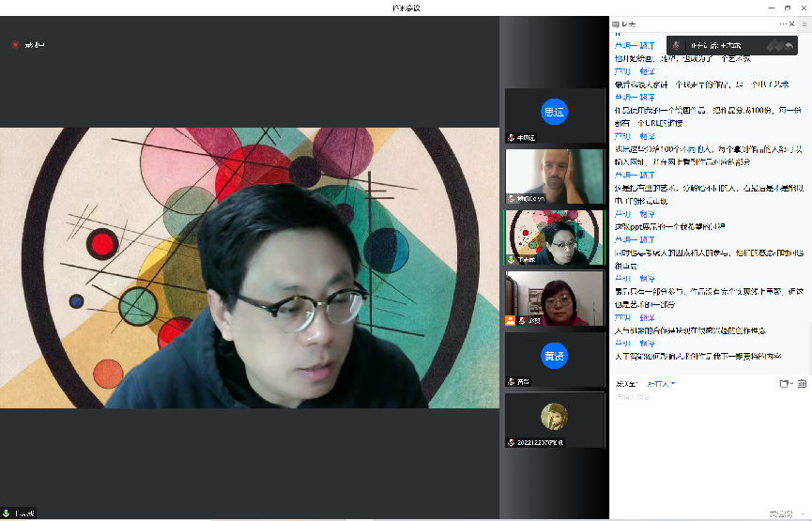Click the sender avatar in the notification popup

pyautogui.click(x=676, y=45)
